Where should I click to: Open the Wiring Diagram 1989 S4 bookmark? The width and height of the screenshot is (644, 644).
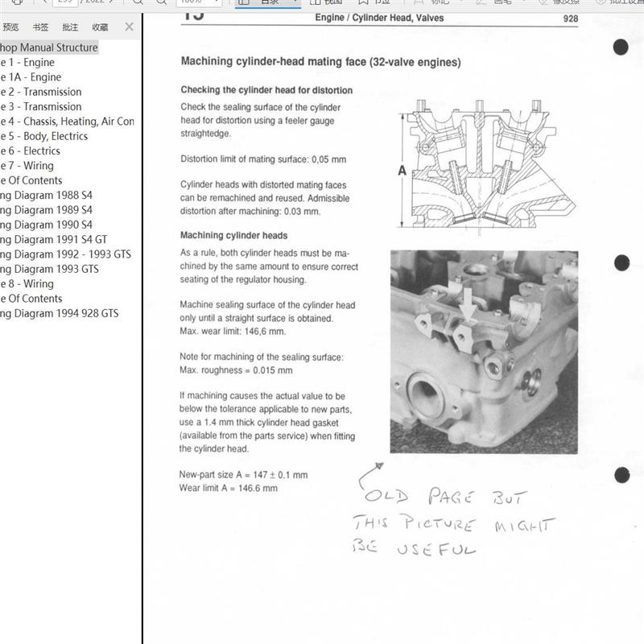[x=47, y=210]
